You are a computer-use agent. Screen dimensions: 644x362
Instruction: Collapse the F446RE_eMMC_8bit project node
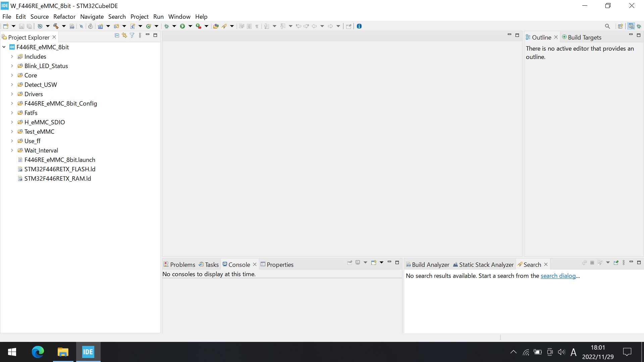pos(4,47)
